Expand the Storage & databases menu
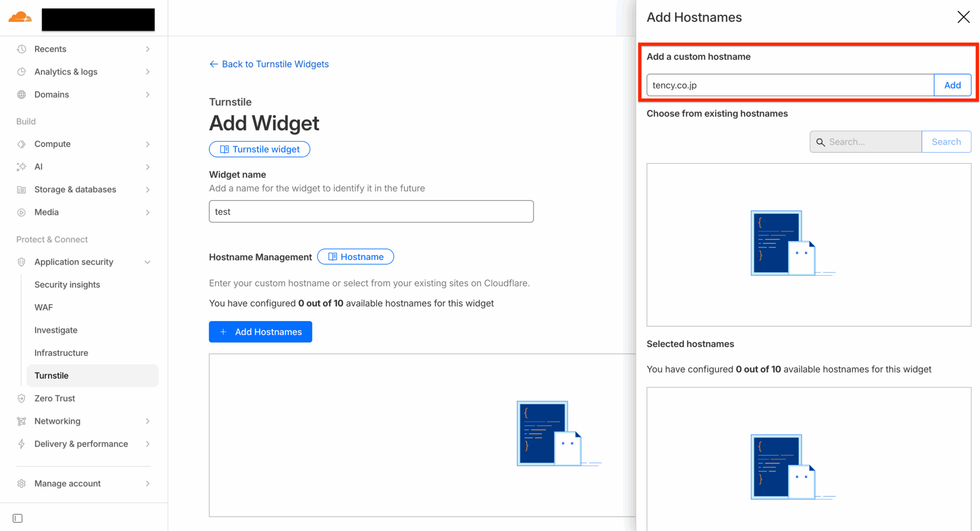This screenshot has height=531, width=980. (148, 189)
